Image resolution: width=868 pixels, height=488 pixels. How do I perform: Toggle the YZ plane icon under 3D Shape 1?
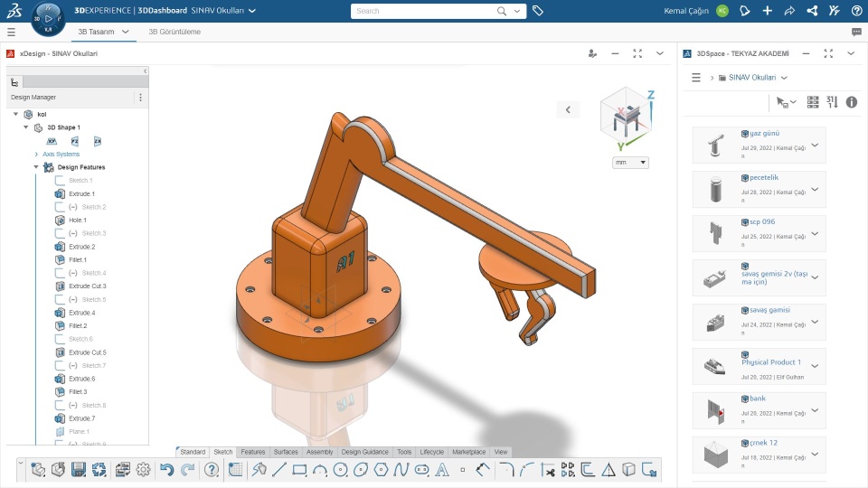click(x=75, y=141)
